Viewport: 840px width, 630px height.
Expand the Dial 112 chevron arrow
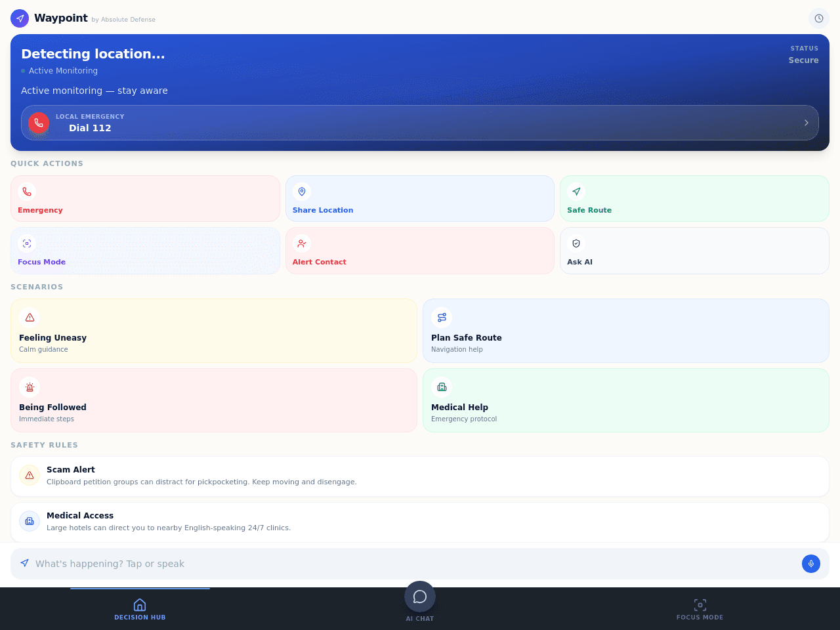pyautogui.click(x=807, y=123)
